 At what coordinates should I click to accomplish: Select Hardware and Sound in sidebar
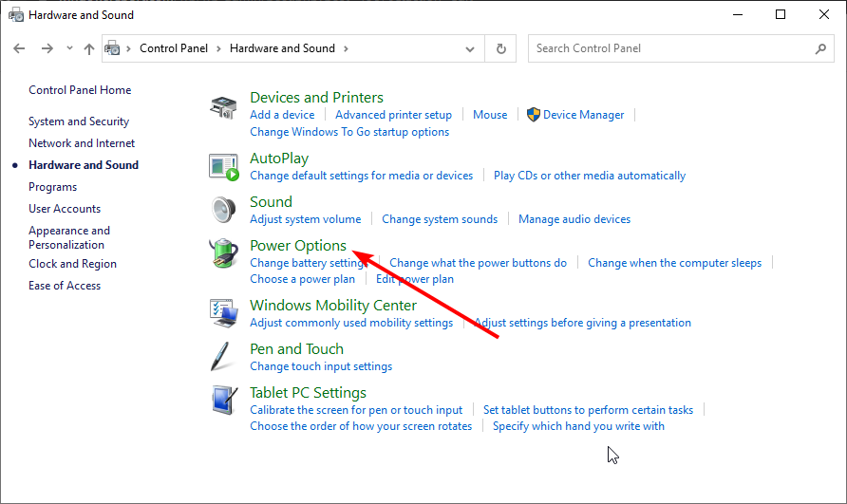click(x=84, y=165)
